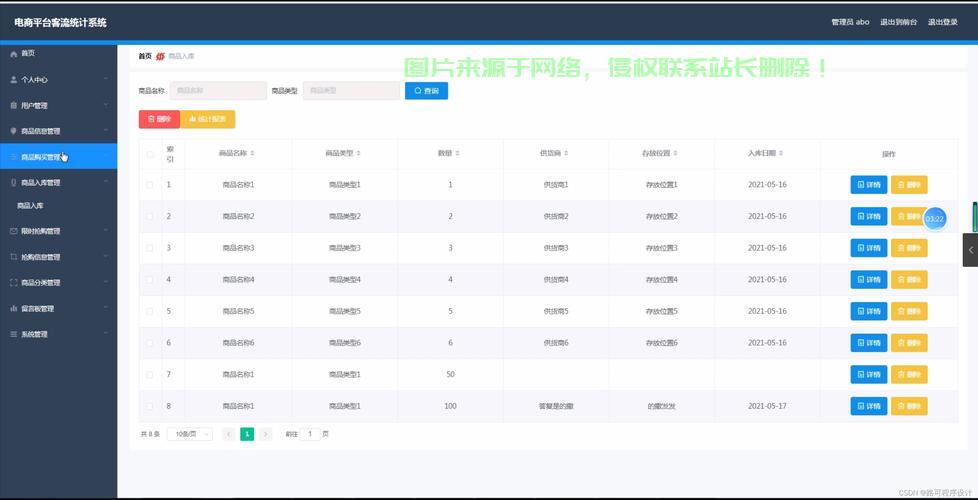
Task: Click 管理员 abo in the top bar
Action: click(850, 22)
